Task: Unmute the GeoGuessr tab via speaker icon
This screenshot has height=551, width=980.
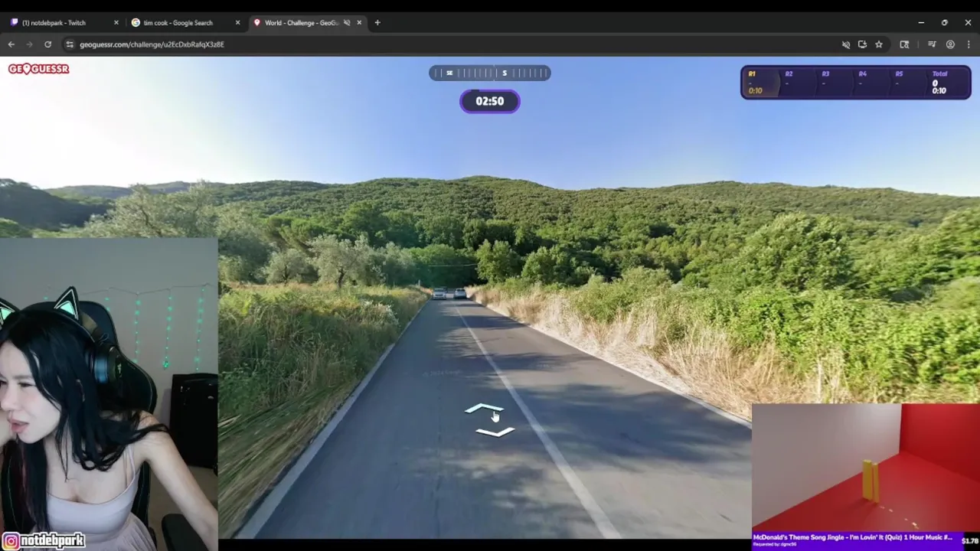Action: coord(347,23)
